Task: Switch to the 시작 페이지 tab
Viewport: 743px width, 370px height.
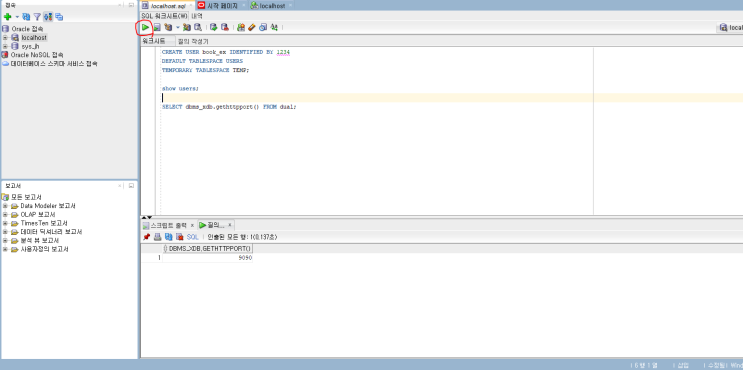Action: (221, 5)
